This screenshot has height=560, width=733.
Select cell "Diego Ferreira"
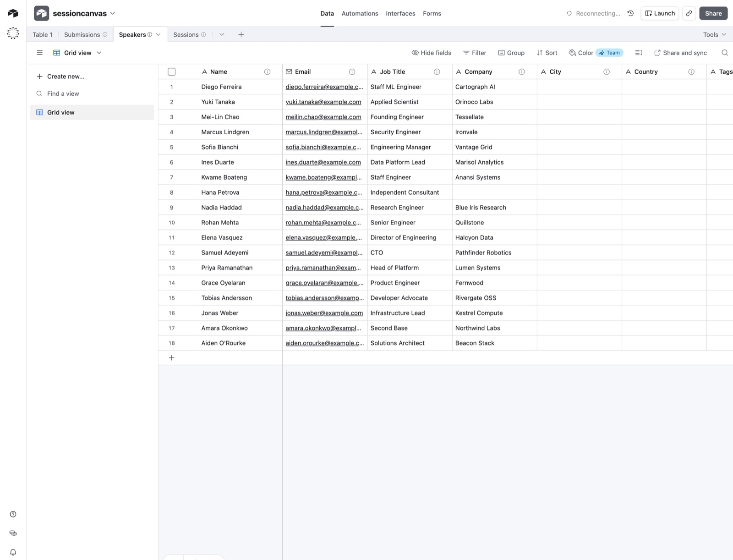[241, 87]
